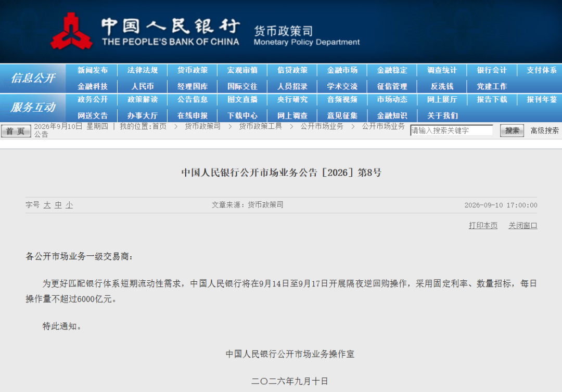The image size is (562, 392).
Task: Open 反洗钱 navigation link
Action: coord(442,86)
